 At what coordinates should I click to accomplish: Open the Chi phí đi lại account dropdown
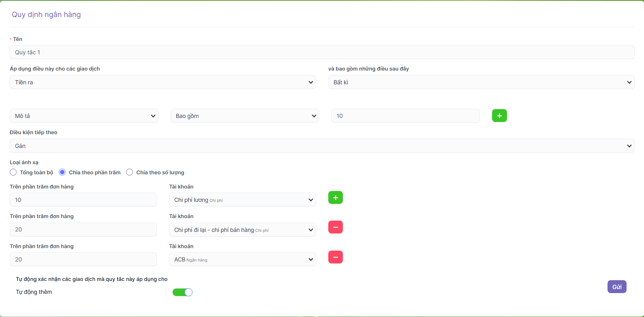(x=242, y=230)
